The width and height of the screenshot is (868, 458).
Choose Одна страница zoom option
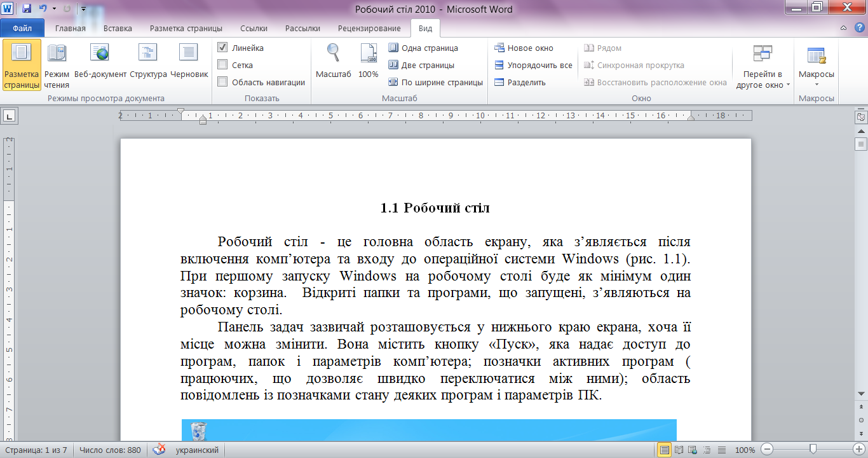(423, 48)
